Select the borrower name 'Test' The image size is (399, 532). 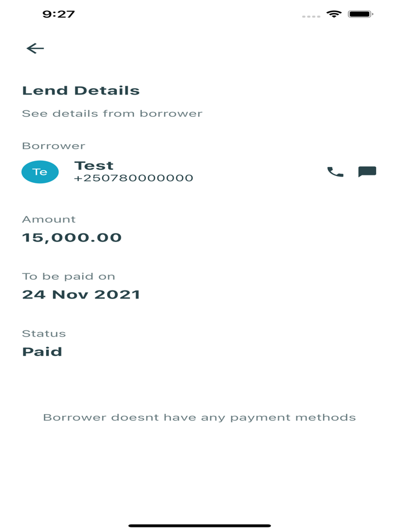click(x=94, y=166)
